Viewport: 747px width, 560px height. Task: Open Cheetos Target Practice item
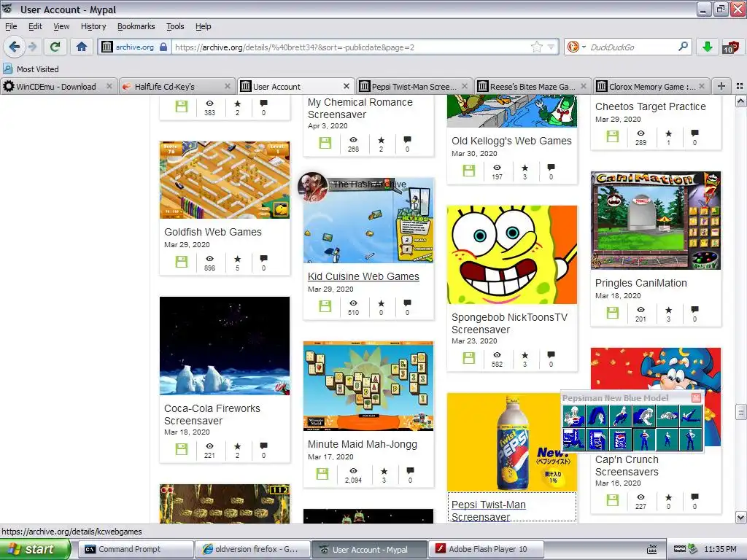pyautogui.click(x=650, y=106)
